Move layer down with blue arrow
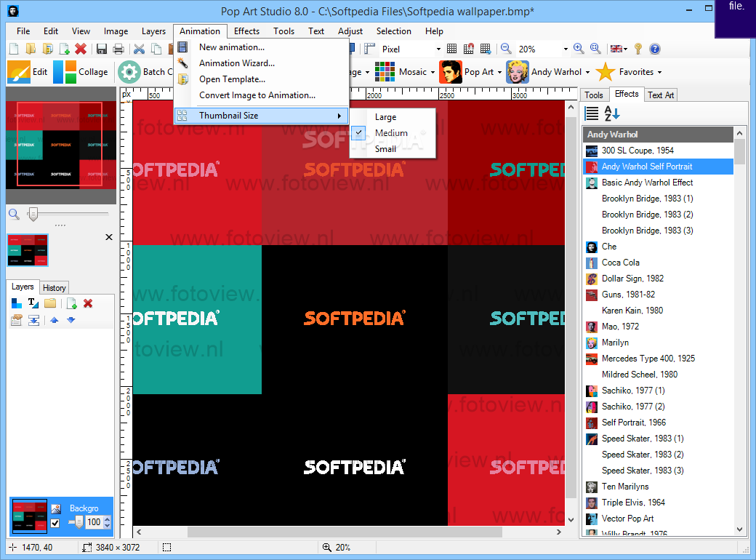Image resolution: width=756 pixels, height=560 pixels. 71,320
